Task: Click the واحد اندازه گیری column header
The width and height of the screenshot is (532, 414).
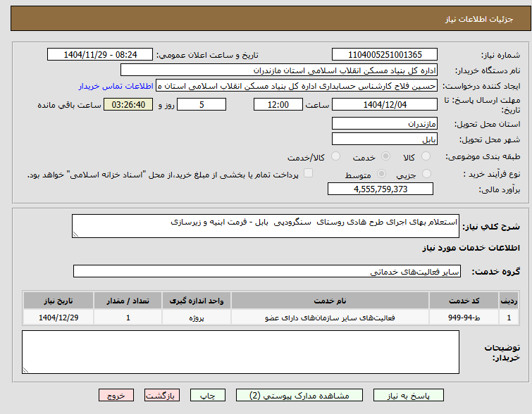Action: (x=197, y=301)
